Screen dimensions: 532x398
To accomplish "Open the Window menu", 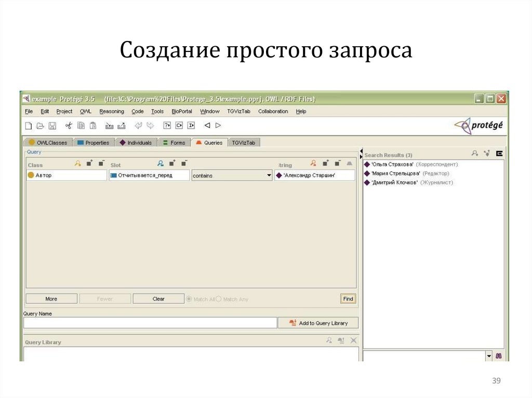I will [210, 111].
